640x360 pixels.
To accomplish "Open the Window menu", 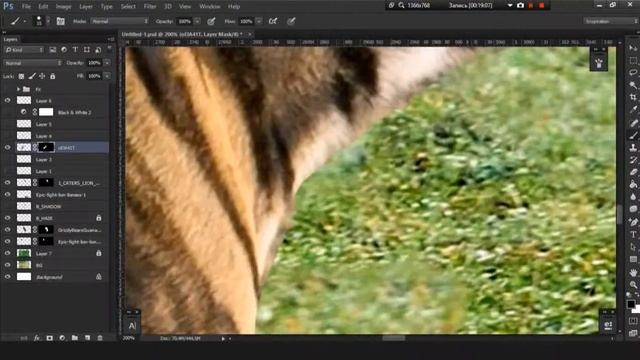I will click(210, 7).
